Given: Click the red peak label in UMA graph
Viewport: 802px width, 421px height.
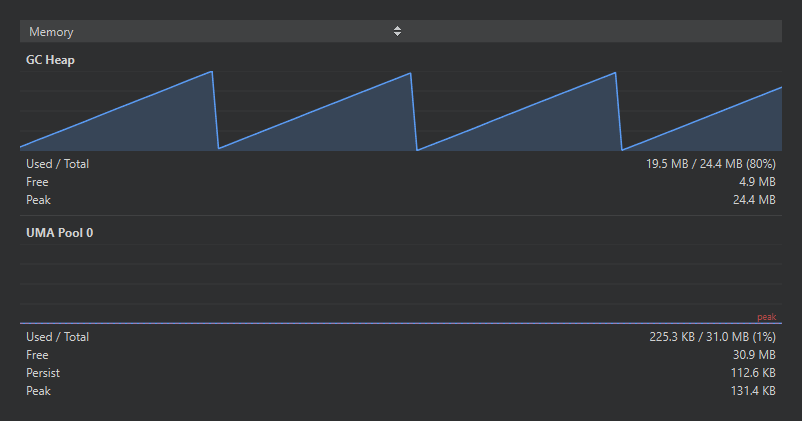Looking at the screenshot, I should click(x=766, y=317).
